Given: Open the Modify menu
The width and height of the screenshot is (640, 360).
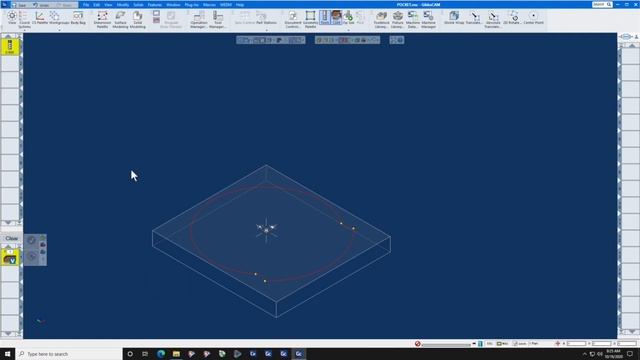Looking at the screenshot, I should (123, 4).
